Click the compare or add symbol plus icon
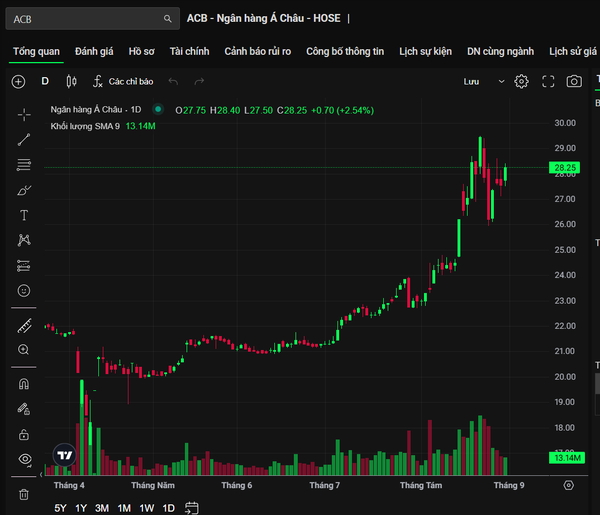 pos(18,81)
